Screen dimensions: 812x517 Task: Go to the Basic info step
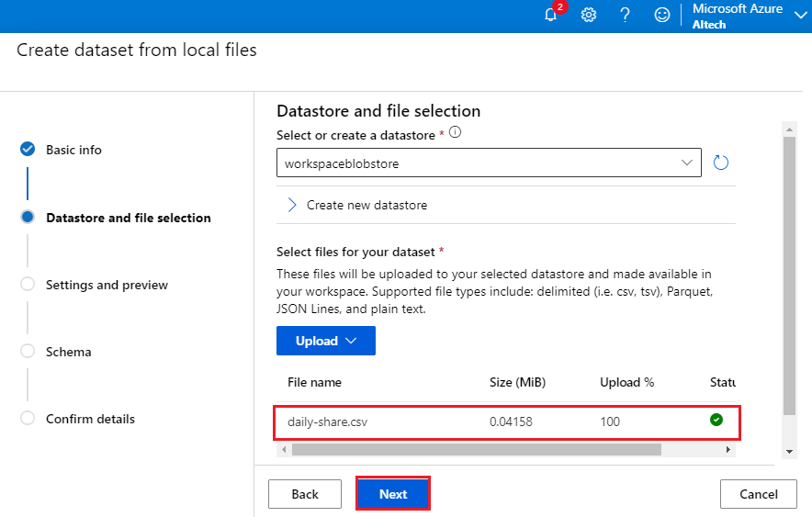point(73,150)
